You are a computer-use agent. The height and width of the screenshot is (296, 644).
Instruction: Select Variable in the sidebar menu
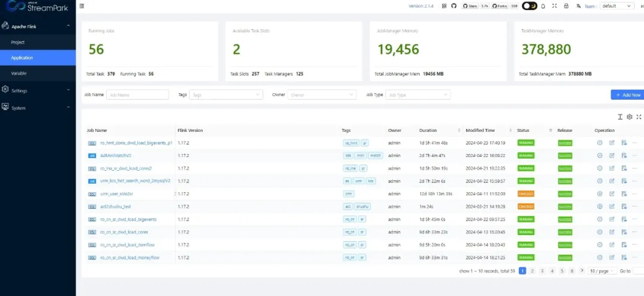[x=19, y=73]
